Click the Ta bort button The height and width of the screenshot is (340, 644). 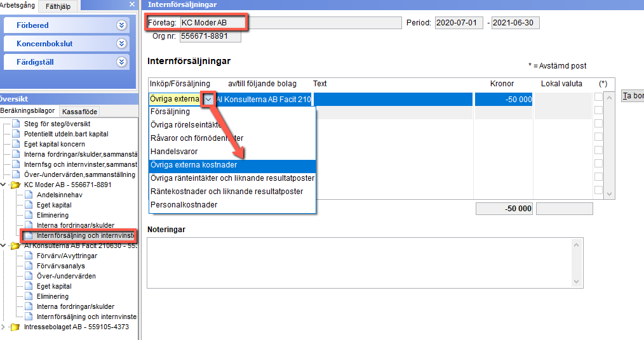coord(633,96)
